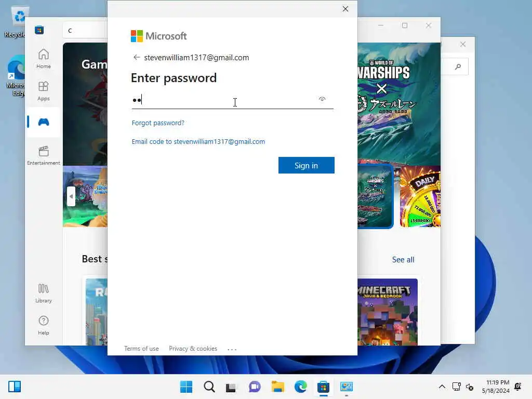Click the Microsoft Store taskbar icon

323,387
